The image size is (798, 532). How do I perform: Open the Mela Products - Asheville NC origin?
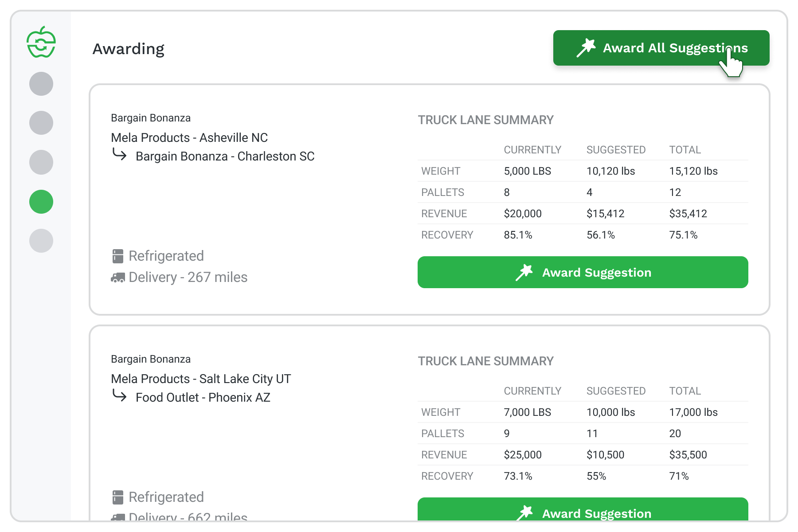[x=189, y=138]
